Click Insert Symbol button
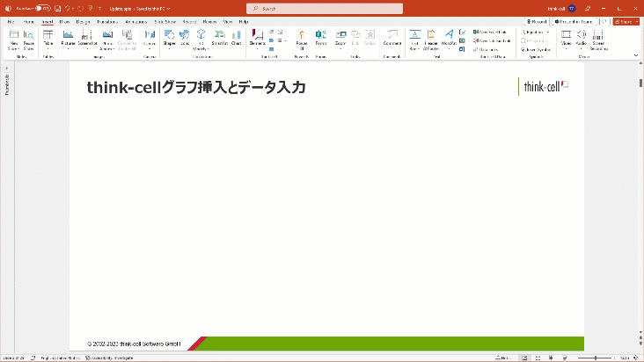This screenshot has width=644, height=362. click(x=536, y=49)
